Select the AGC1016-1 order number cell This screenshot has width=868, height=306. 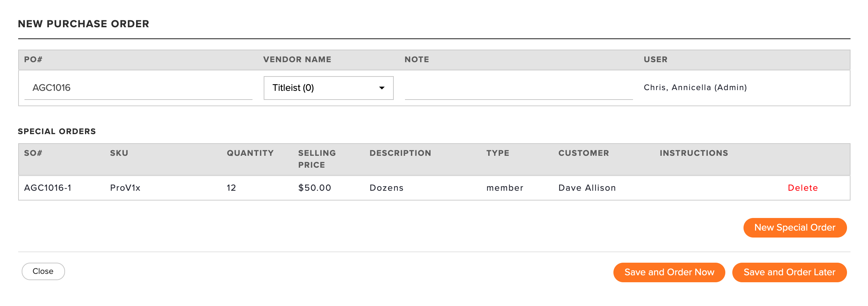point(48,188)
